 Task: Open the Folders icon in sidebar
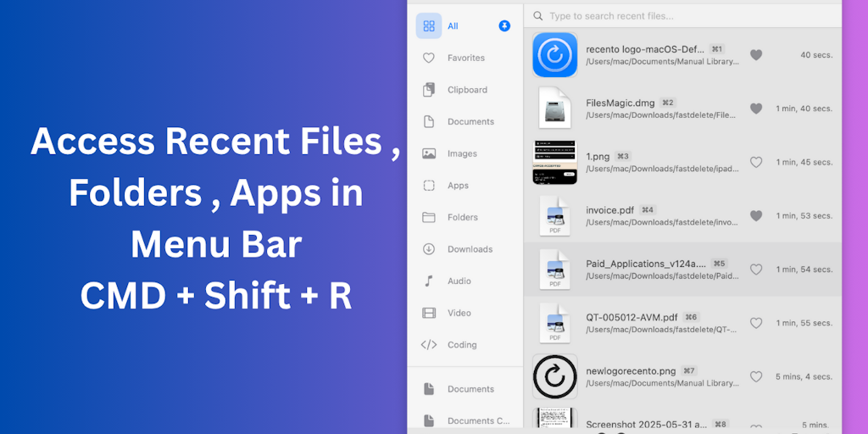(x=428, y=217)
